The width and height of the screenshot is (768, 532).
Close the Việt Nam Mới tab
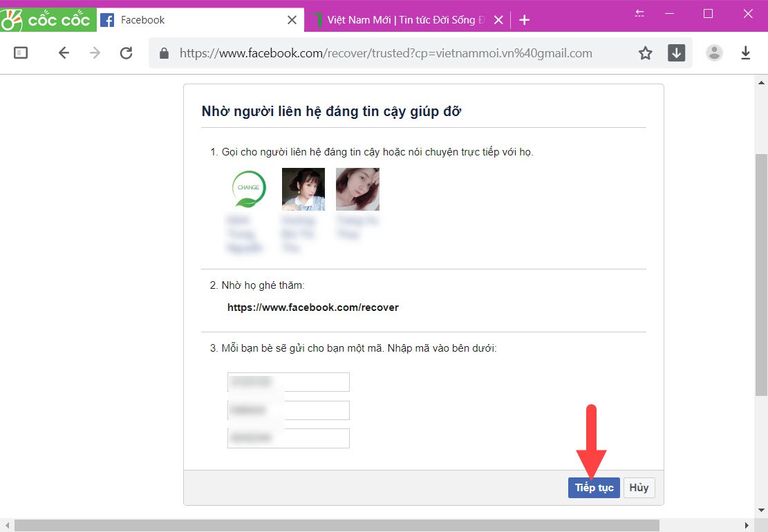(498, 20)
